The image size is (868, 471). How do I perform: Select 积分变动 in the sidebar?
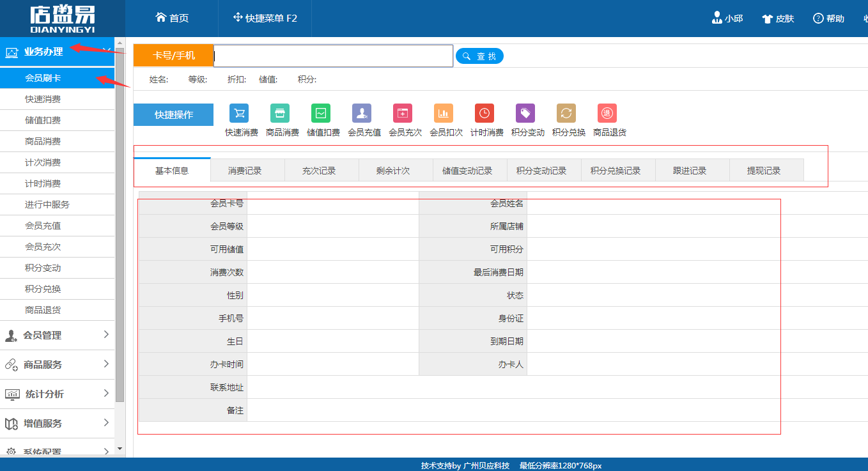[x=57, y=268]
